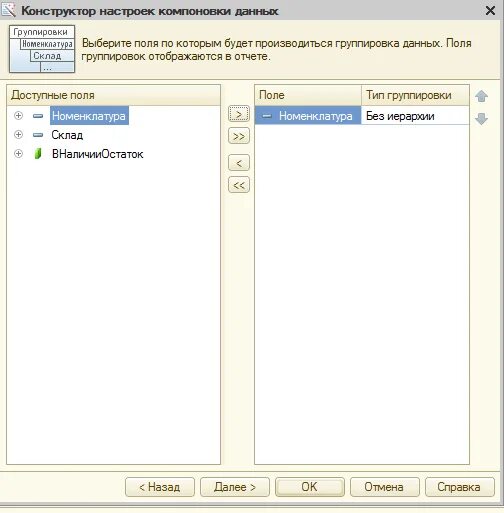Click the dash icon in the selected Номенклатура row
Viewport: 504px width, 513px height.
267,116
